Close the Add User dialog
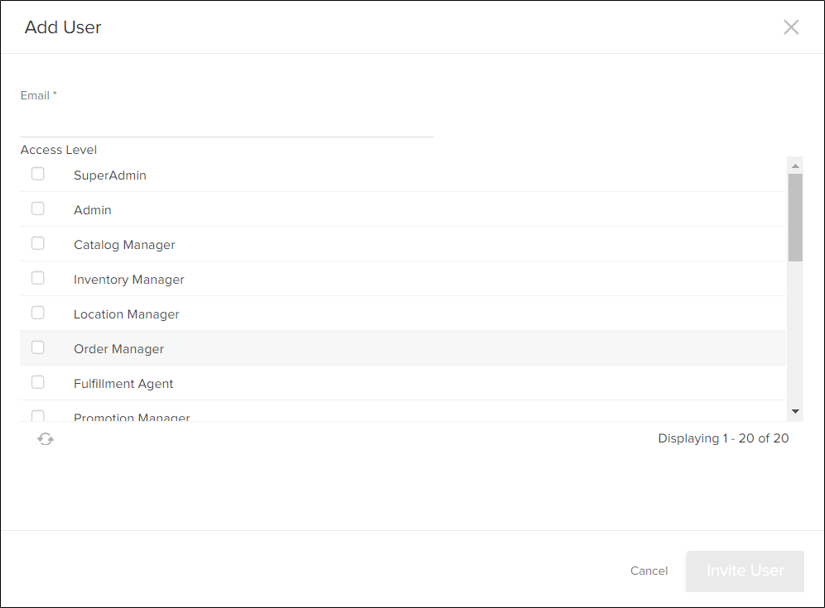This screenshot has width=825, height=608. click(790, 27)
